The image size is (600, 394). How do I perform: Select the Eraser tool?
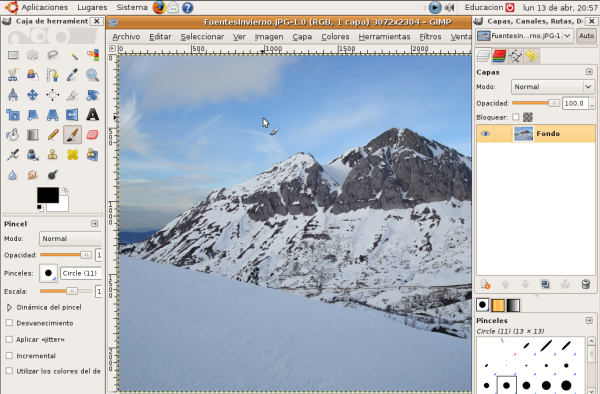92,135
